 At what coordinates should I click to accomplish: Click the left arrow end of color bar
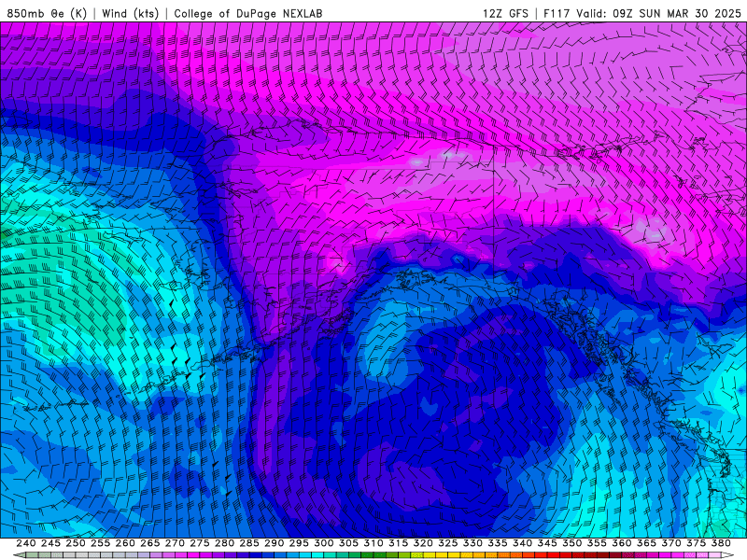tap(20, 555)
